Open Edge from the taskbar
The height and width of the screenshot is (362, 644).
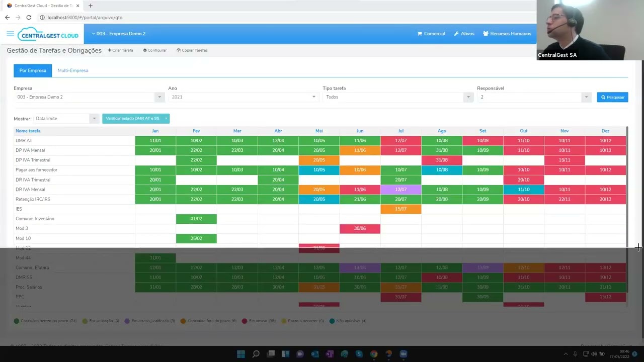pyautogui.click(x=344, y=354)
